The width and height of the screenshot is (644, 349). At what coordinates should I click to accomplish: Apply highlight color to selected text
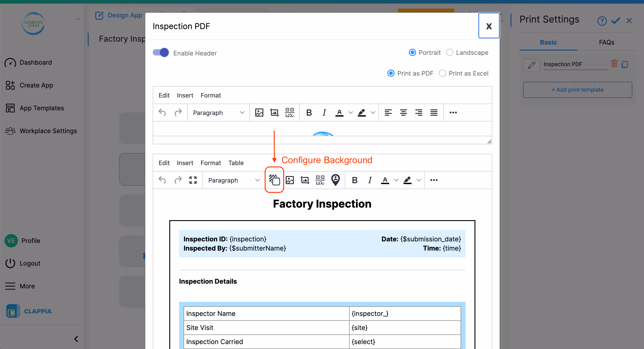pyautogui.click(x=407, y=180)
